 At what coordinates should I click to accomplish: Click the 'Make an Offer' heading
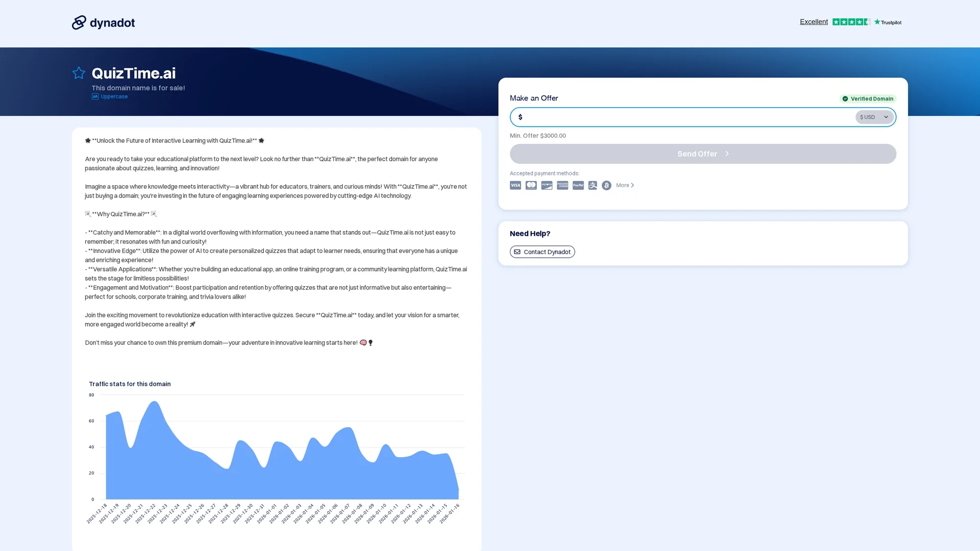click(x=534, y=98)
